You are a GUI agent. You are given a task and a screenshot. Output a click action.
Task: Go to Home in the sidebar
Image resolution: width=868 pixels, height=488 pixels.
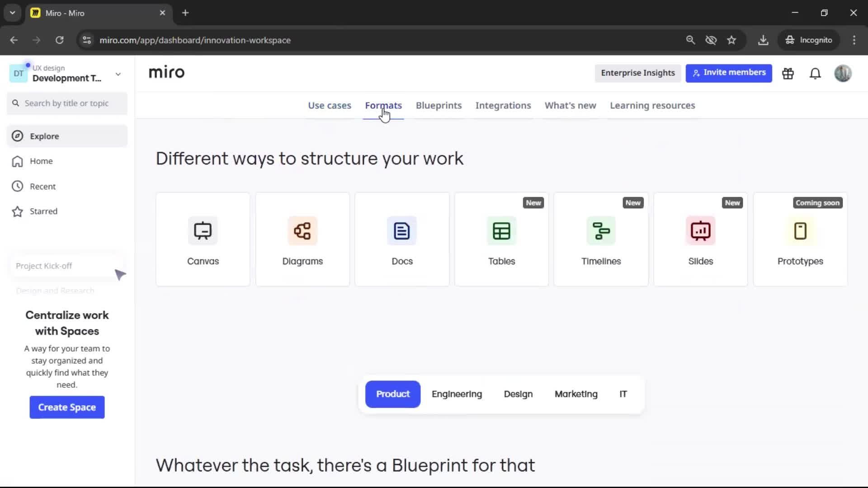(67, 161)
